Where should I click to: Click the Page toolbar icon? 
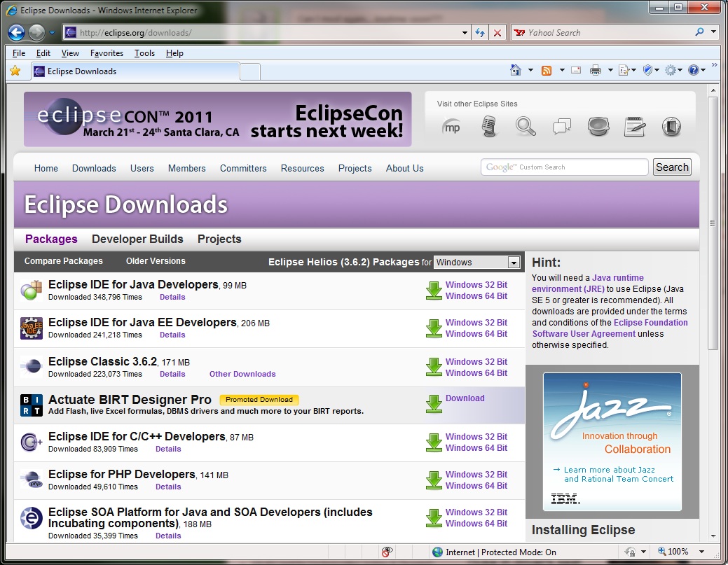coord(624,71)
